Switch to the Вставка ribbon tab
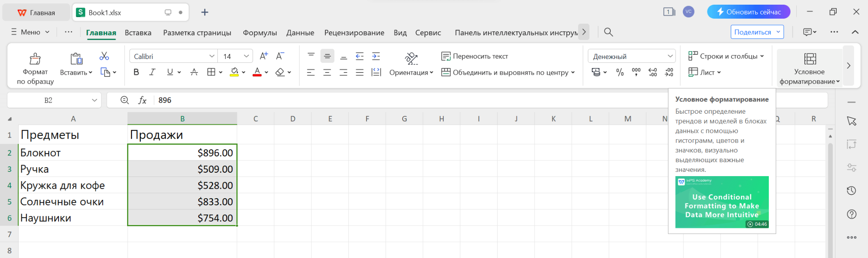868x258 pixels. [138, 33]
